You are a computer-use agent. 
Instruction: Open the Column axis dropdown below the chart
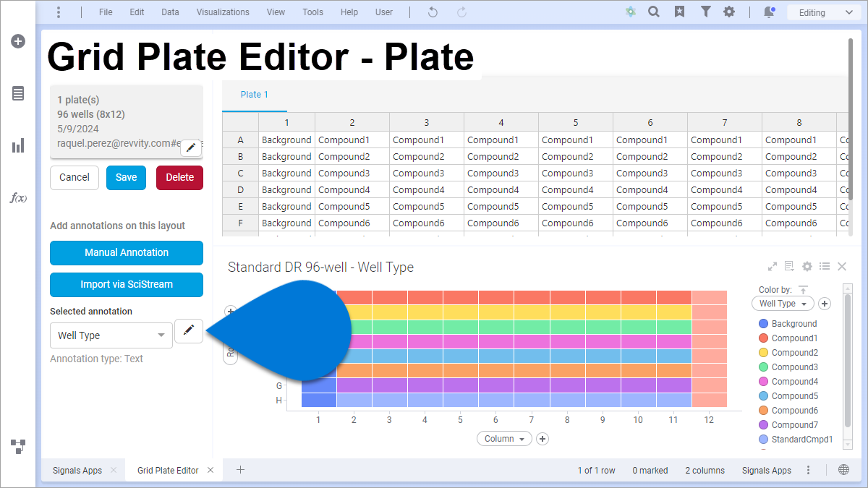pos(504,438)
